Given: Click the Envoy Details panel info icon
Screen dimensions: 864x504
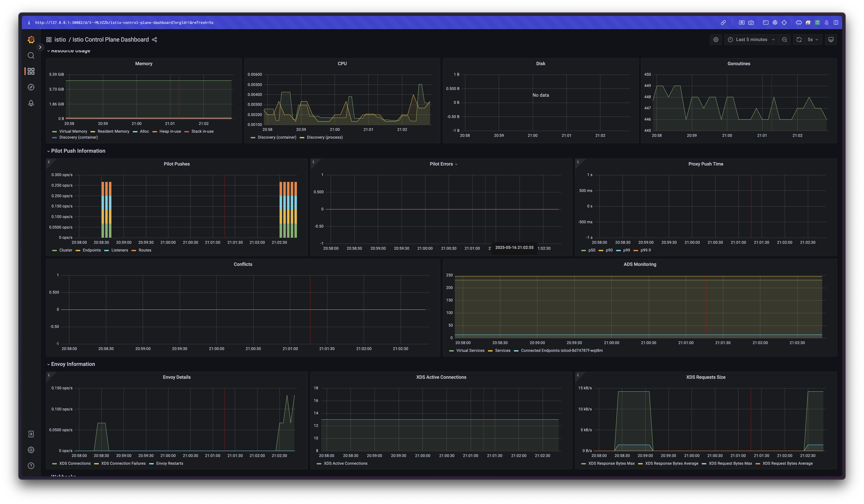Looking at the screenshot, I should (x=49, y=375).
